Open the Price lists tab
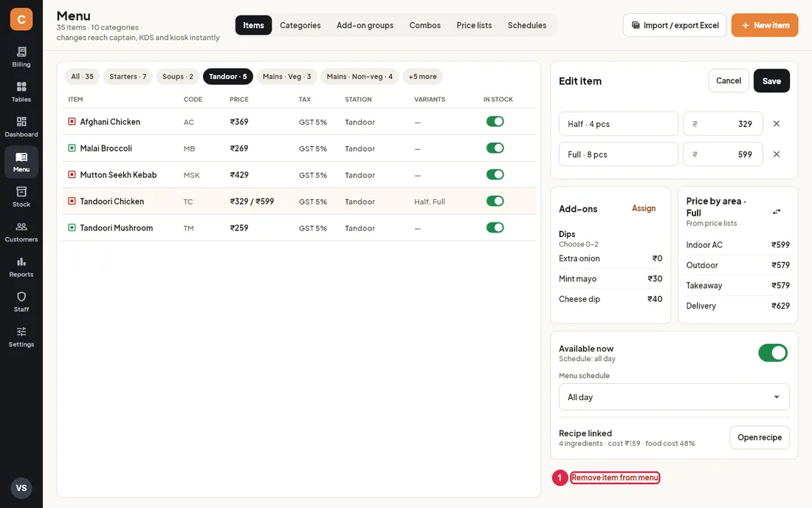The width and height of the screenshot is (812, 508). [475, 25]
